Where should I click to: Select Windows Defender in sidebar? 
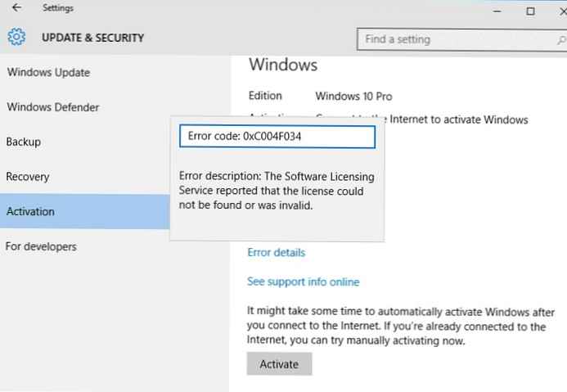(x=53, y=107)
